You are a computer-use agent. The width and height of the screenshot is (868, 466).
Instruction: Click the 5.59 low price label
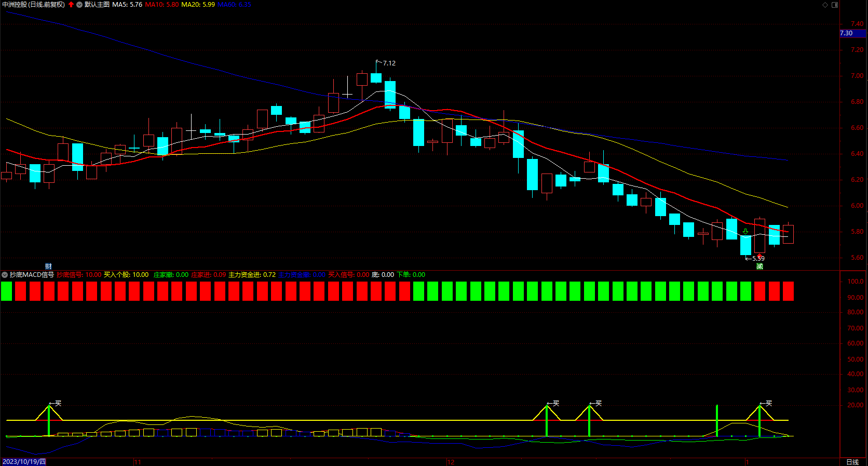(x=758, y=258)
